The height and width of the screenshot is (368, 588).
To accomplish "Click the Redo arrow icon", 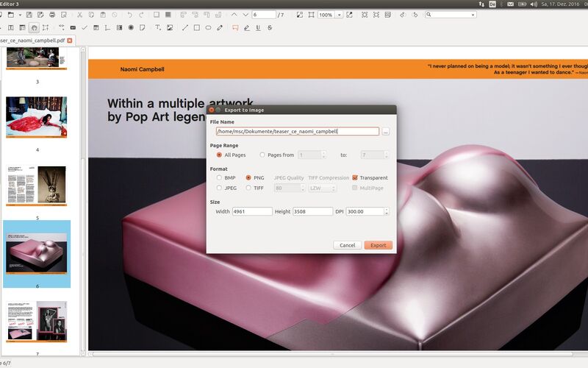I will [141, 15].
